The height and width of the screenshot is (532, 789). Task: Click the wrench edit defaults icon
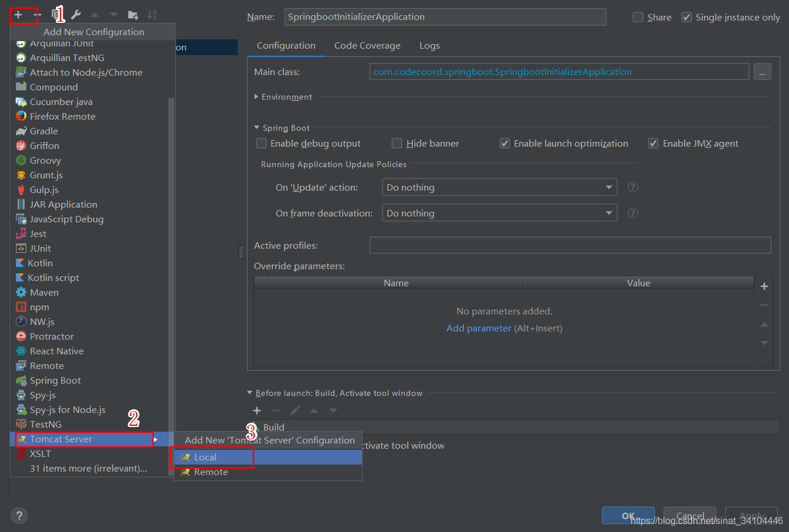(x=76, y=15)
